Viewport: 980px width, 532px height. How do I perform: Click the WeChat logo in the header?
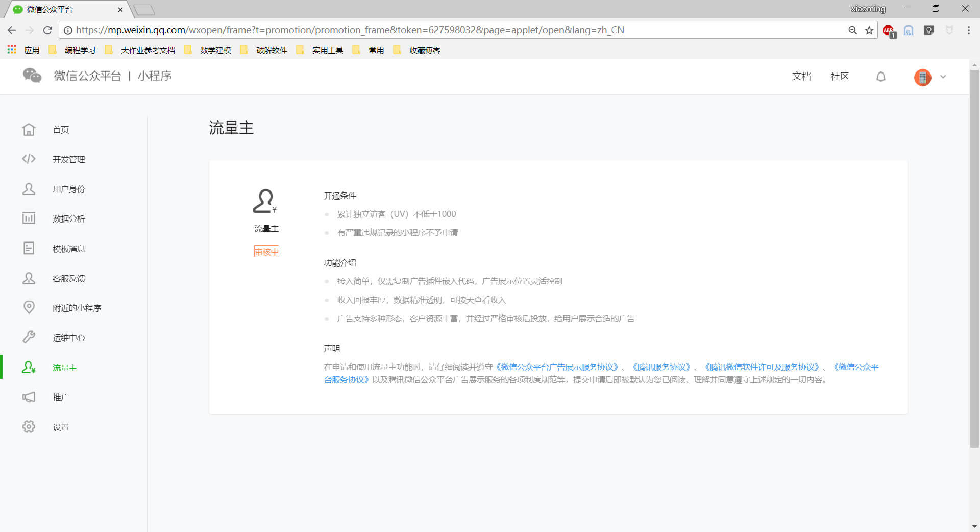click(32, 76)
